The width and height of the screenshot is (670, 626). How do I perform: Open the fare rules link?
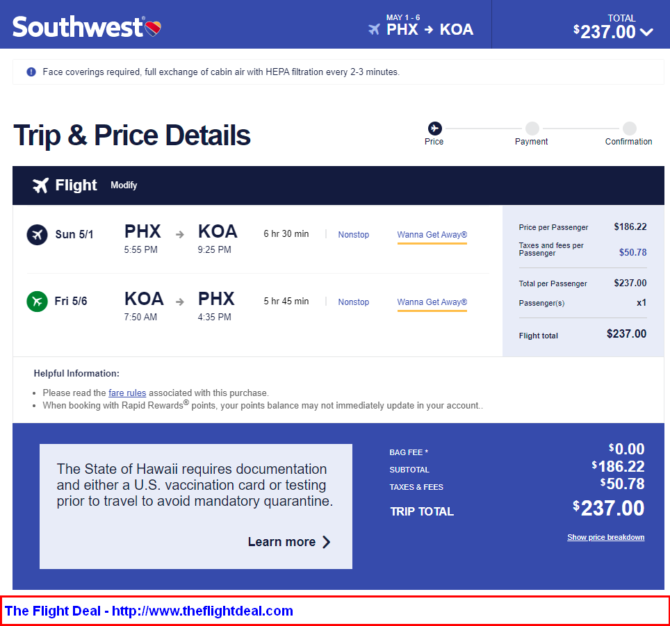pos(127,393)
